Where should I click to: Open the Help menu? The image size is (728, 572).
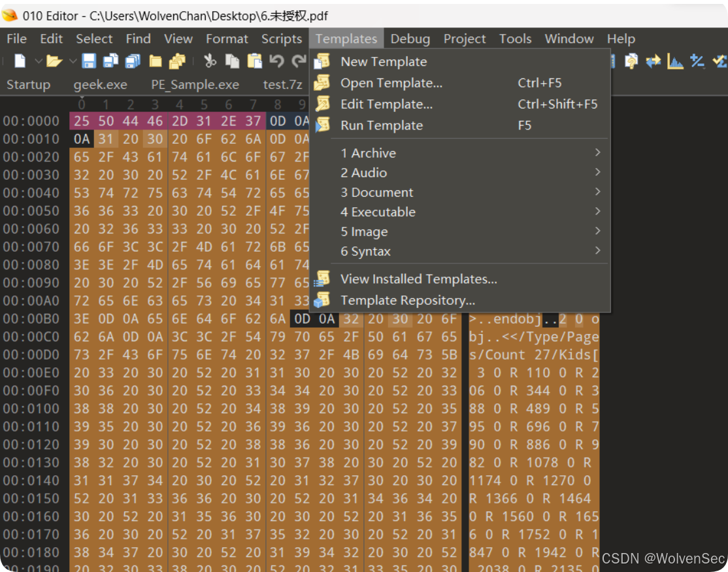pyautogui.click(x=621, y=39)
